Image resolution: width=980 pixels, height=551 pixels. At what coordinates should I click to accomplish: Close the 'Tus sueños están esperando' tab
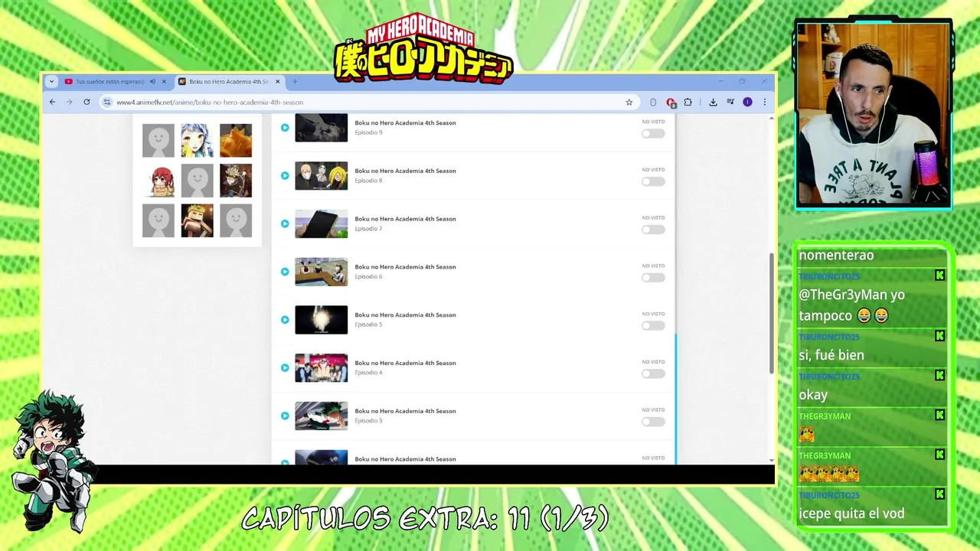[164, 82]
